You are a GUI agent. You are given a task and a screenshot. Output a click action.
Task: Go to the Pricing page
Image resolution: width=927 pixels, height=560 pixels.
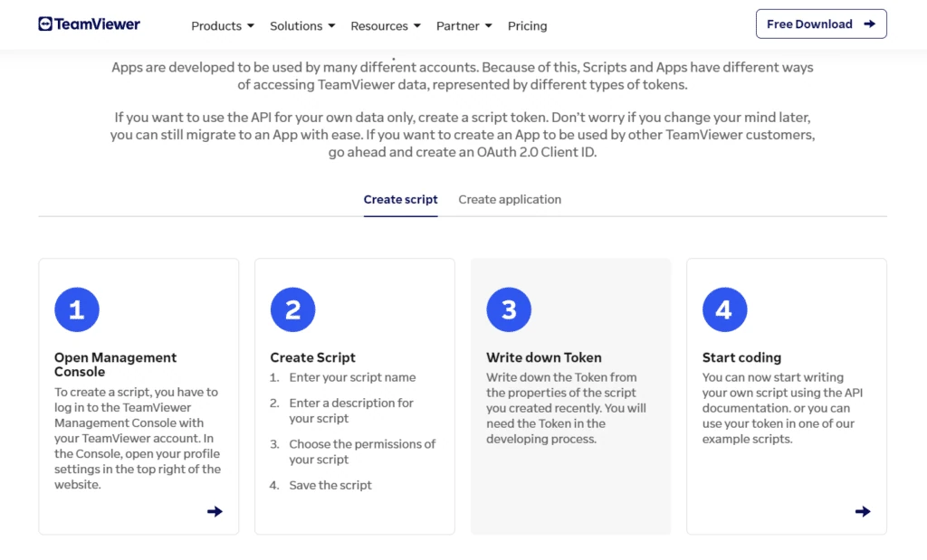pos(528,26)
